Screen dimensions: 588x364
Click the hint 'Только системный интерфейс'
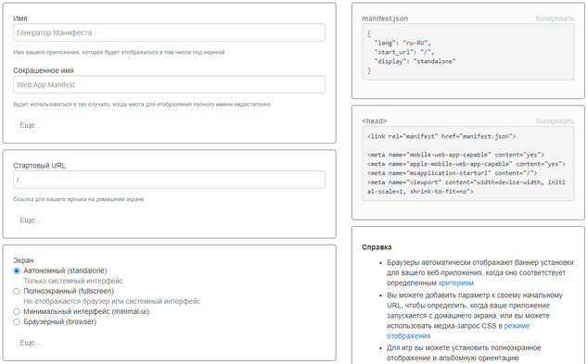click(73, 281)
